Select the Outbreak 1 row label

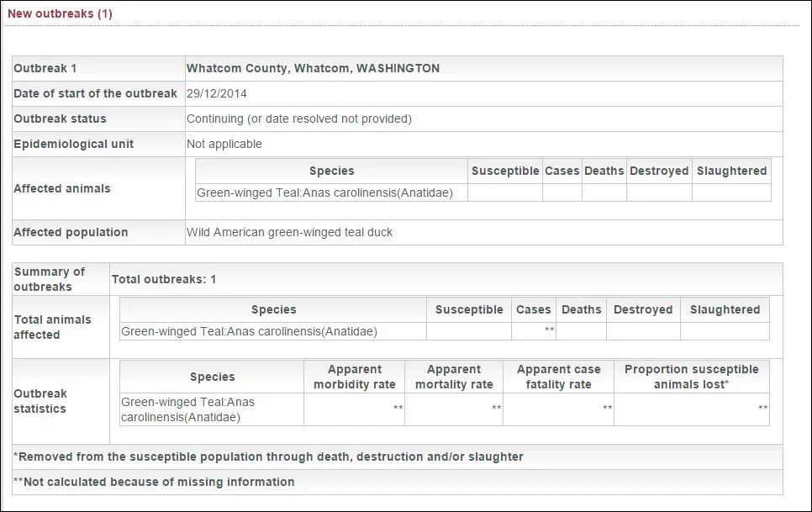pos(45,68)
